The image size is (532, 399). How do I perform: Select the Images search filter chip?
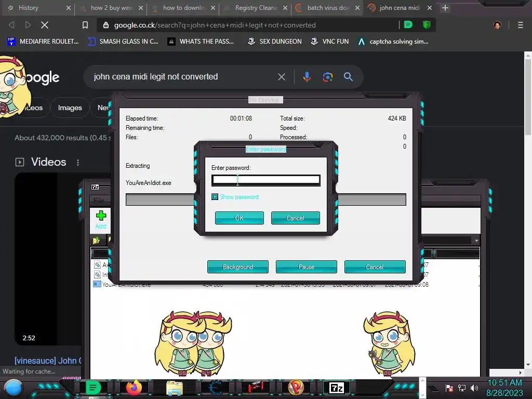[x=70, y=108]
